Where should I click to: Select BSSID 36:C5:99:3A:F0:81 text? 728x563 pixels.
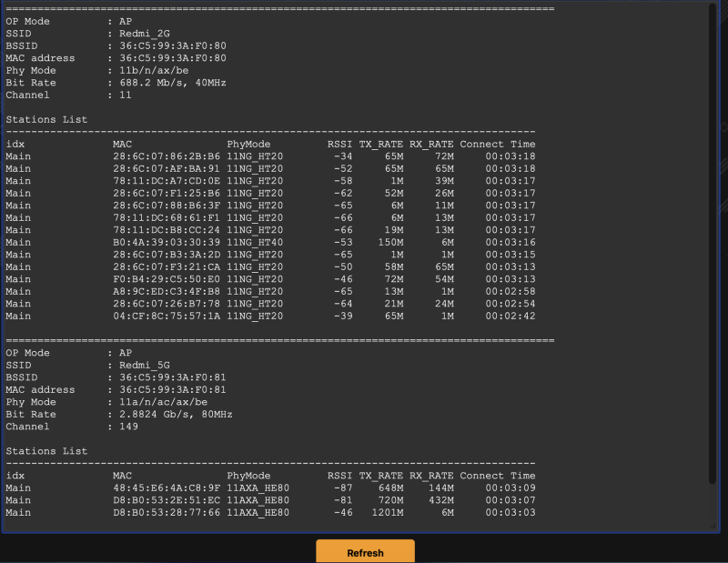point(173,377)
